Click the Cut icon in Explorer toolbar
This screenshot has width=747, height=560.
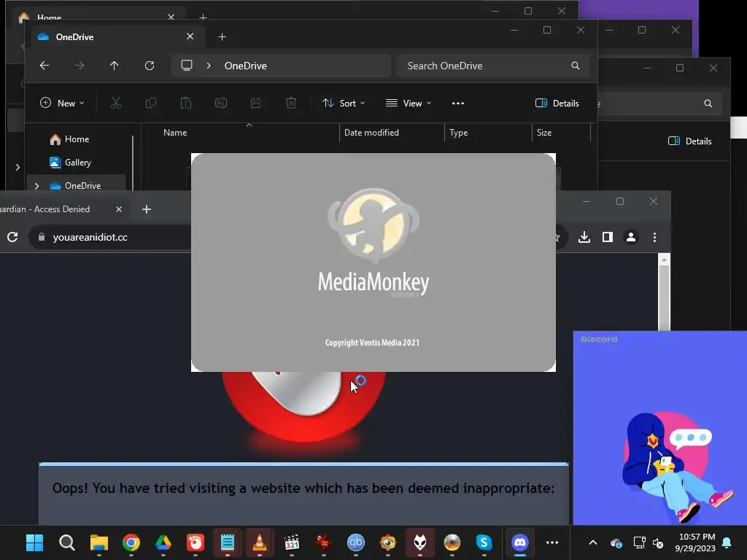click(x=116, y=104)
